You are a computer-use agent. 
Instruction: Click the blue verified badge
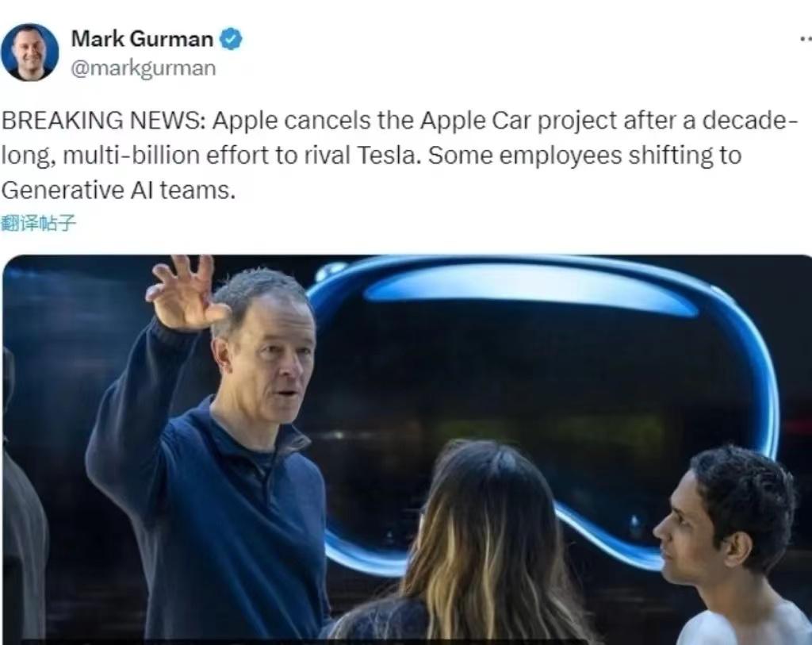[231, 39]
